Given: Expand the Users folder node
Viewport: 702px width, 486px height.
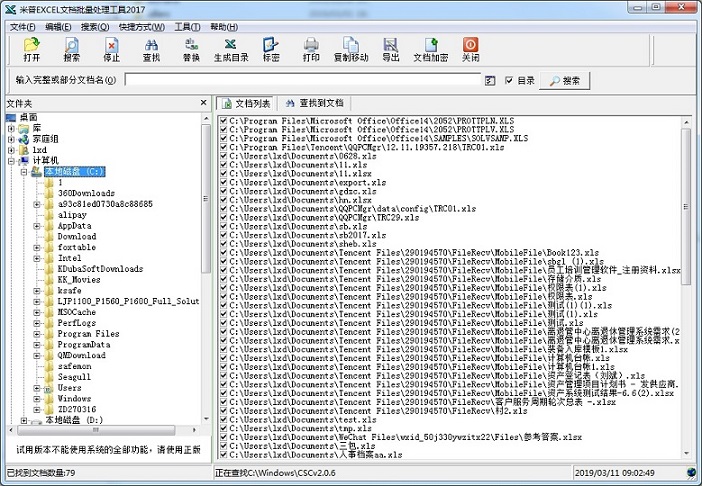Looking at the screenshot, I should click(x=37, y=388).
